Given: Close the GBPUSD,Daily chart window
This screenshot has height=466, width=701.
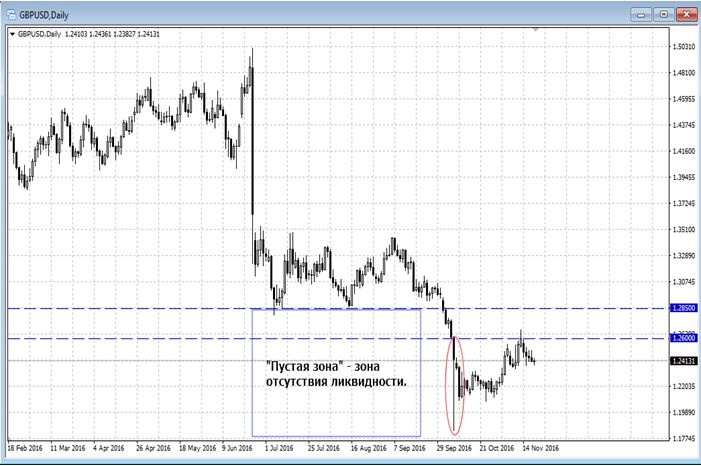Looking at the screenshot, I should click(684, 13).
